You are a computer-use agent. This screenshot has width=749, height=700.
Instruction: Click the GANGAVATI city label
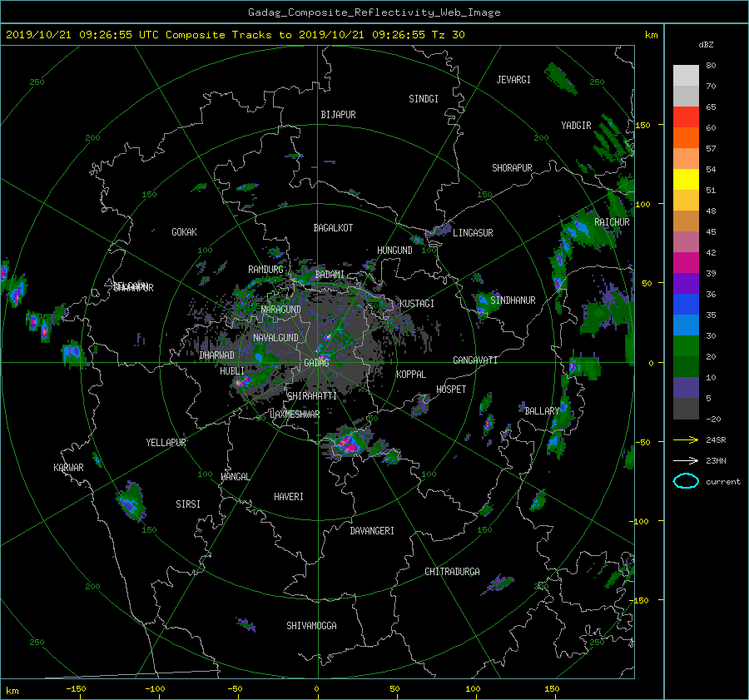475,360
